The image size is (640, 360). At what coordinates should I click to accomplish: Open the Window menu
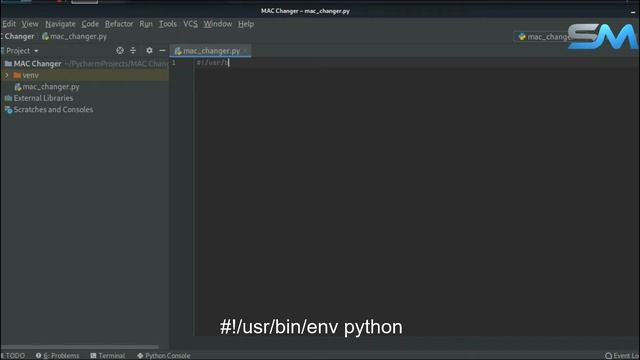[218, 24]
